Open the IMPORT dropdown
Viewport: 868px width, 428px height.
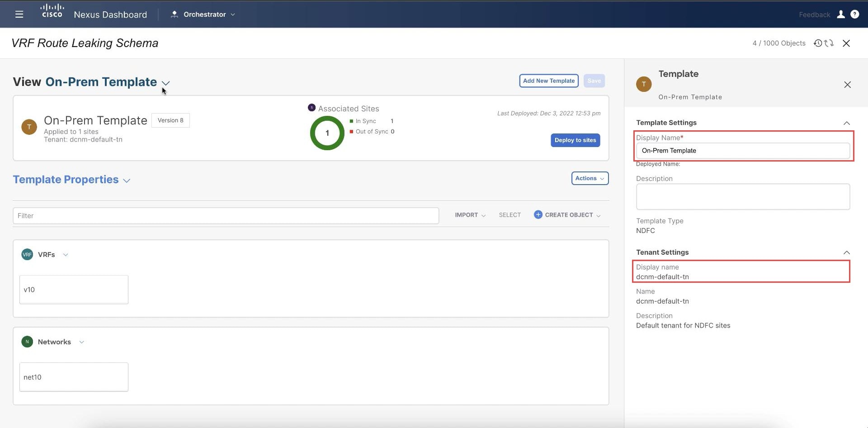click(x=470, y=215)
